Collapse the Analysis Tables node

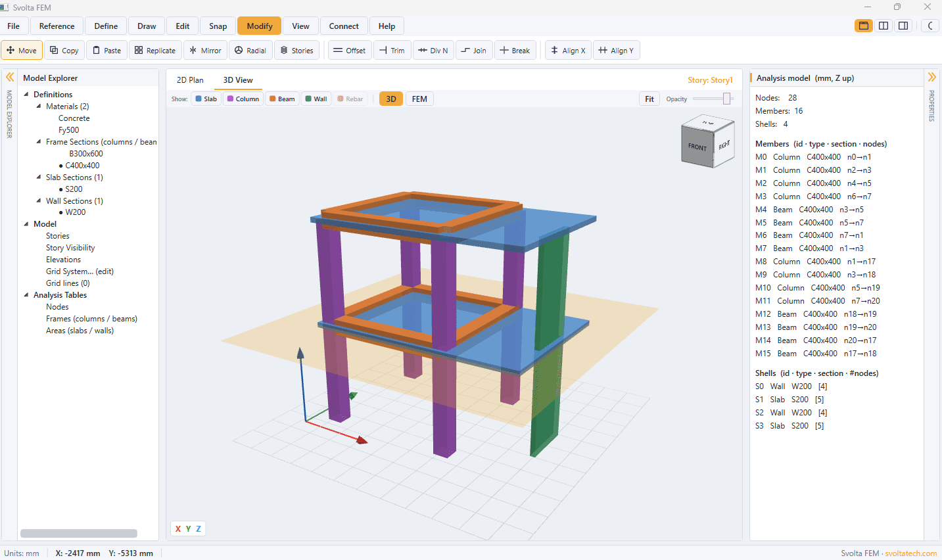[26, 295]
